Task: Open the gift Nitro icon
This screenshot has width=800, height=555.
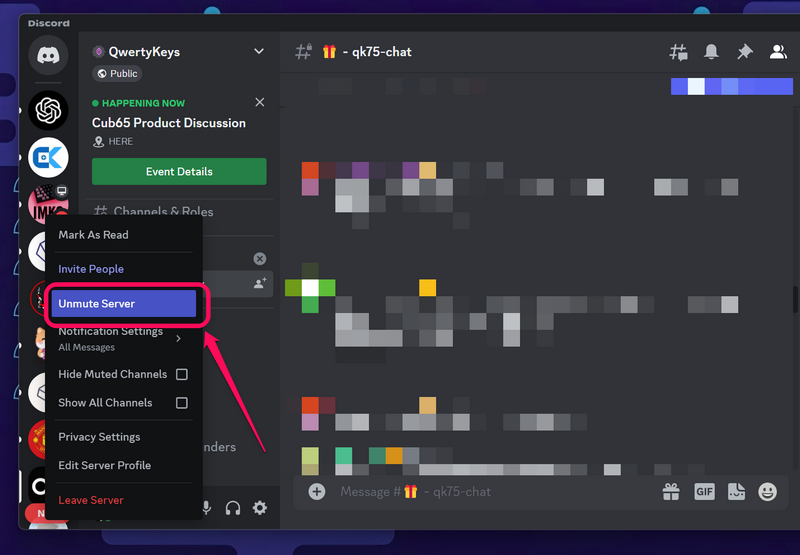Action: tap(671, 491)
